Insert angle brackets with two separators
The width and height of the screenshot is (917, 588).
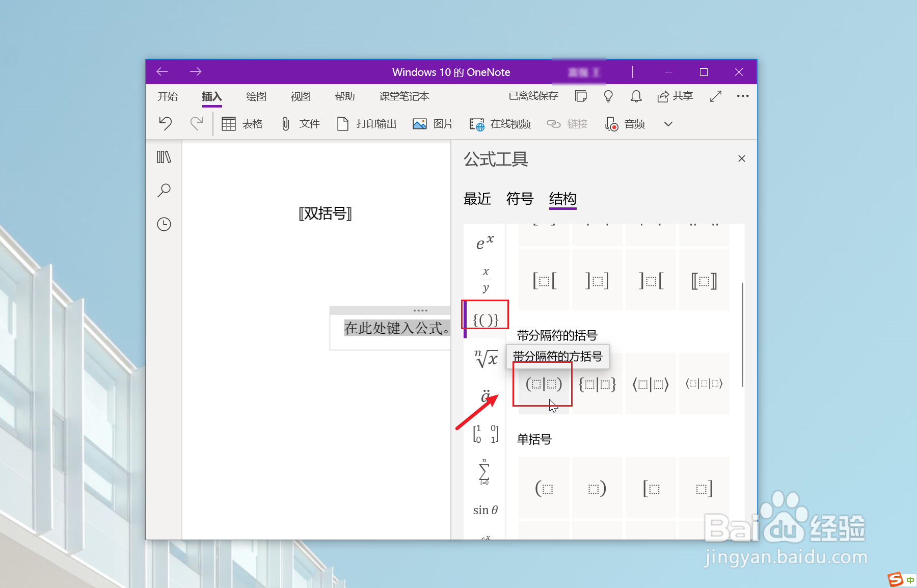coord(704,384)
